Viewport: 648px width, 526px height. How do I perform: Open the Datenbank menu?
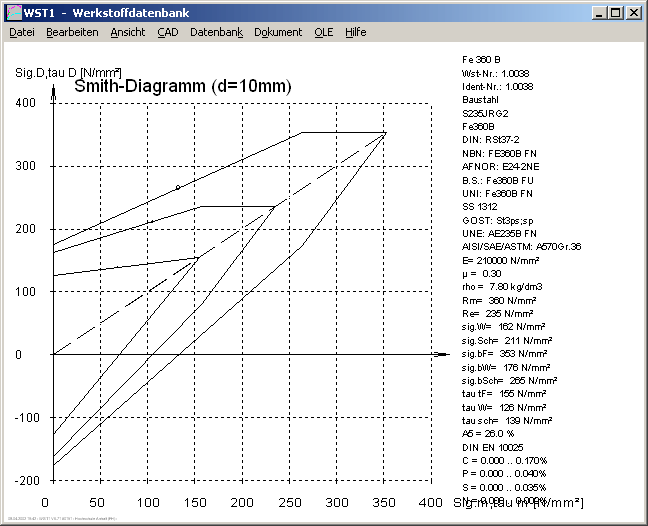tap(216, 32)
